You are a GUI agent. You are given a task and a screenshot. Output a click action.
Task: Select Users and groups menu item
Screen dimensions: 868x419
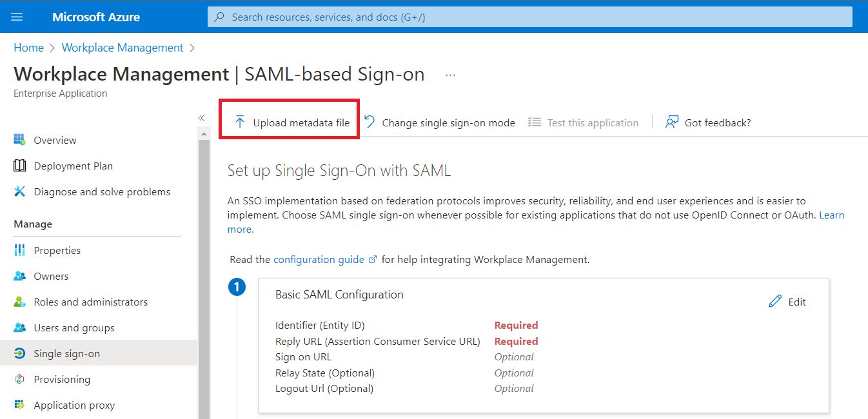tap(74, 327)
